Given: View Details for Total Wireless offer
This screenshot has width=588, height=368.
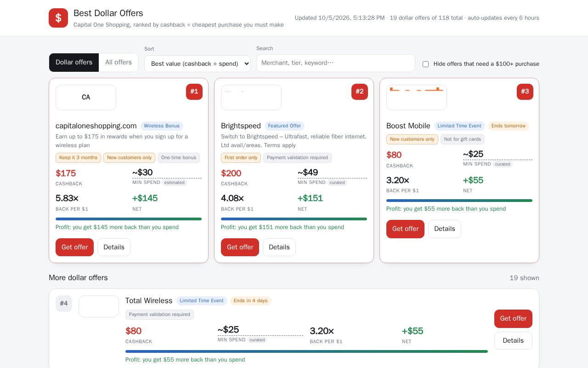Looking at the screenshot, I should [513, 340].
